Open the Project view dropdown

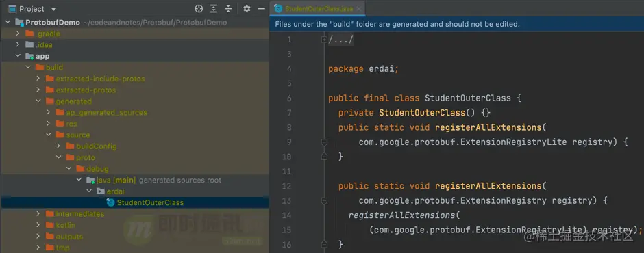[x=54, y=9]
